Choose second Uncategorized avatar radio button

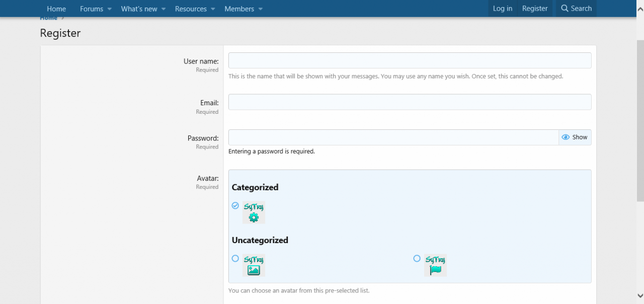coord(417,258)
